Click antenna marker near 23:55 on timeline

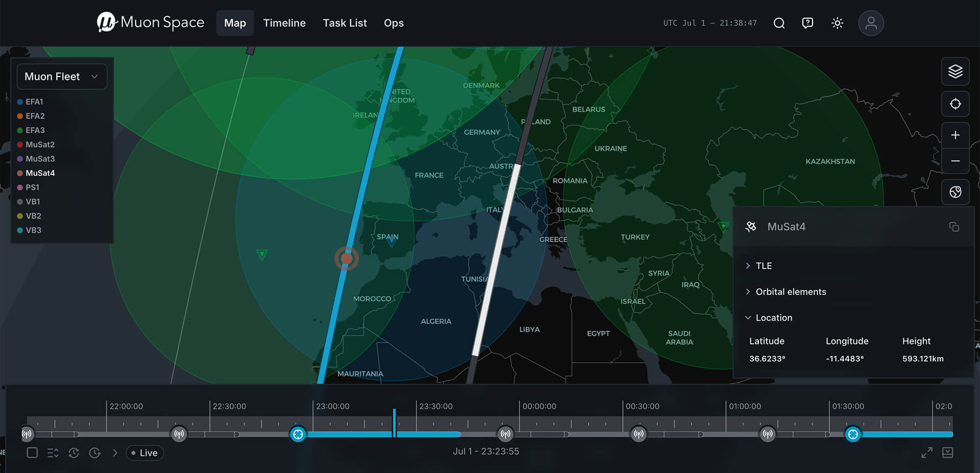coord(505,434)
